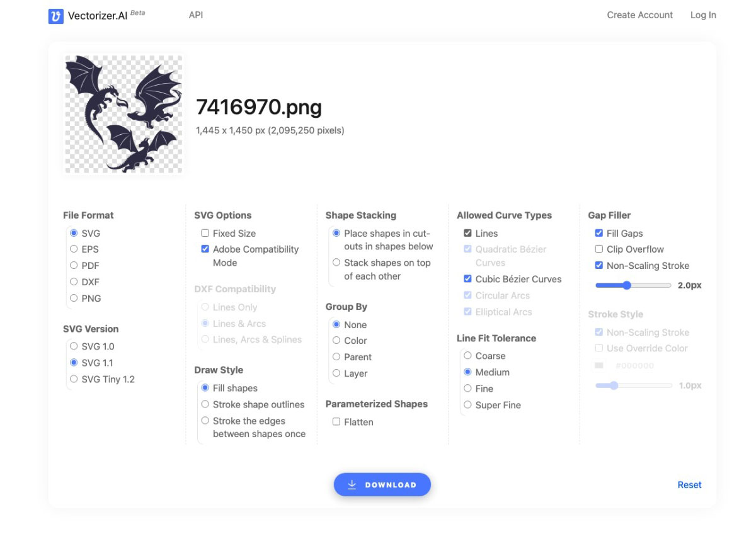Select SVG Tiny 1.2 version
This screenshot has width=756, height=558.
74,379
